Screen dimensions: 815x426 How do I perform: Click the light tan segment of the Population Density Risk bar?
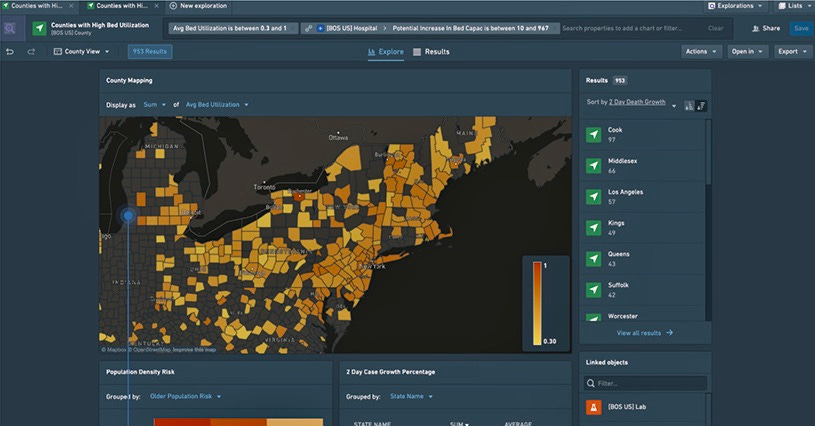coord(295,422)
